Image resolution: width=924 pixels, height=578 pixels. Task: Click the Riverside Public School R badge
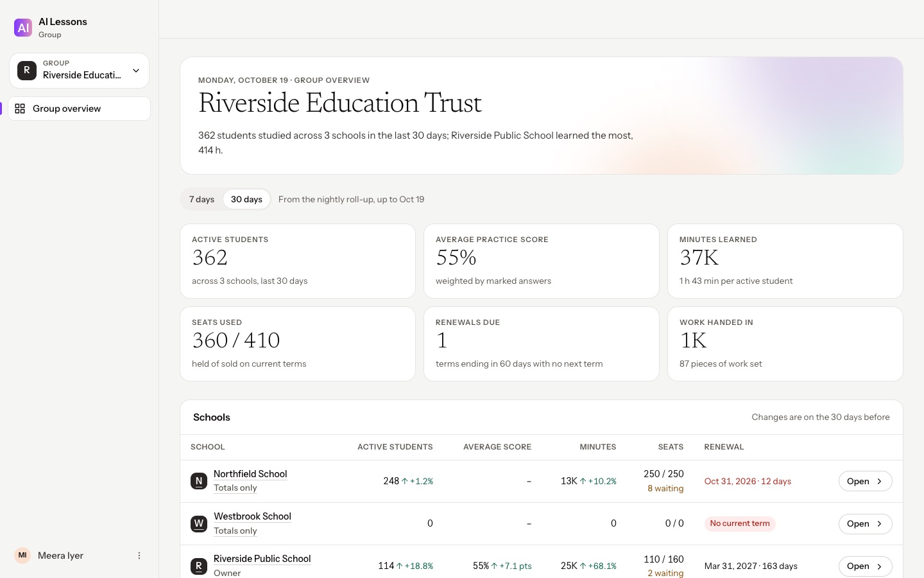pos(199,566)
